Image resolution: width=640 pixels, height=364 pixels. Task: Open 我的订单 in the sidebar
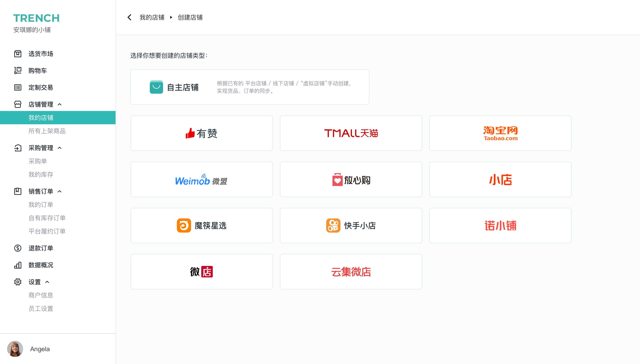pos(41,204)
